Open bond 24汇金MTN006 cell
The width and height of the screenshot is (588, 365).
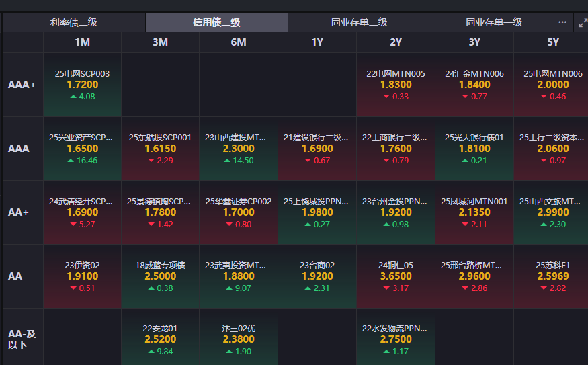pos(474,85)
